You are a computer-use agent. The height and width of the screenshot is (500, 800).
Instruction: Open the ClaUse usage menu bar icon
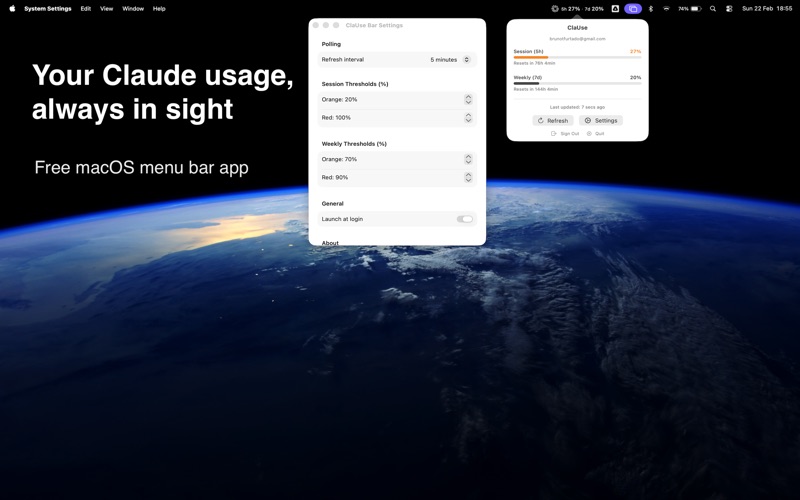[577, 9]
